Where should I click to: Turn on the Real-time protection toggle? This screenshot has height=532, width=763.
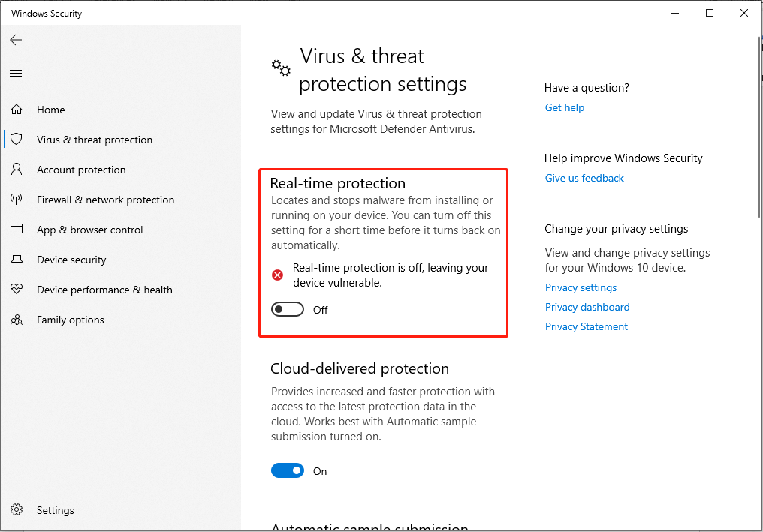(x=288, y=310)
